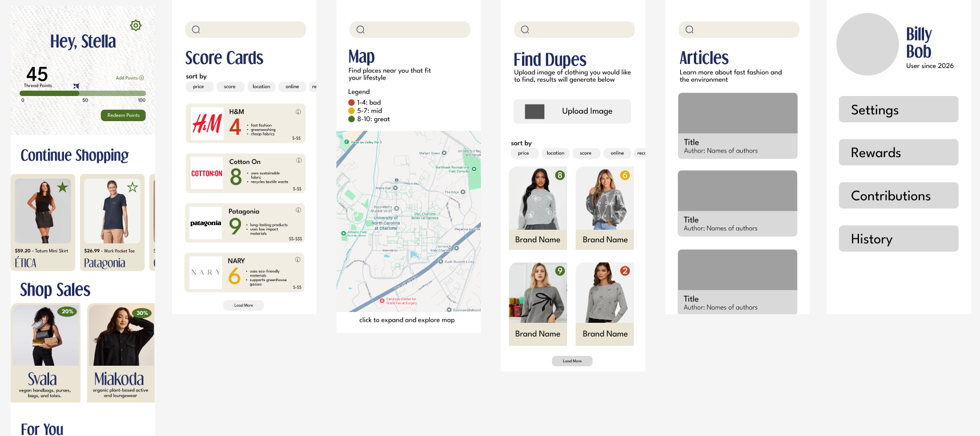
Task: Click the Wells Hall map pin
Action: 395,187
